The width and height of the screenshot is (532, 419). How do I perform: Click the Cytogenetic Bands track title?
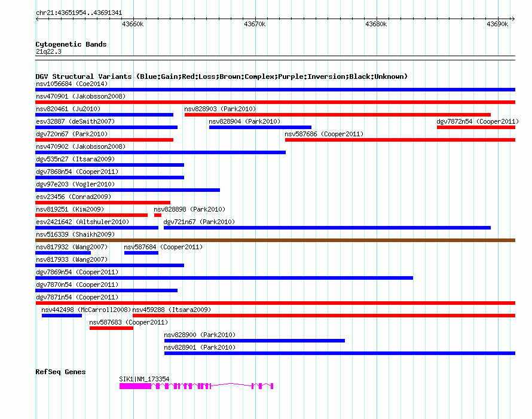[x=71, y=44]
